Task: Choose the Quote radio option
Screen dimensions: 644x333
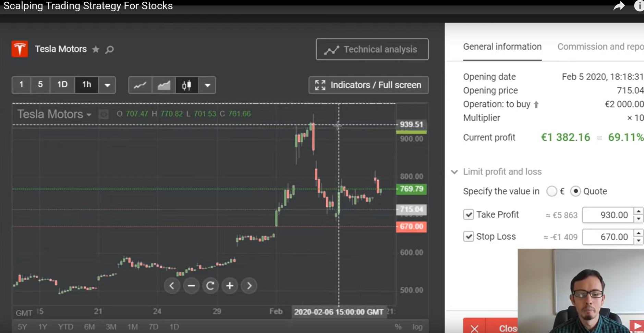Action: tap(575, 191)
